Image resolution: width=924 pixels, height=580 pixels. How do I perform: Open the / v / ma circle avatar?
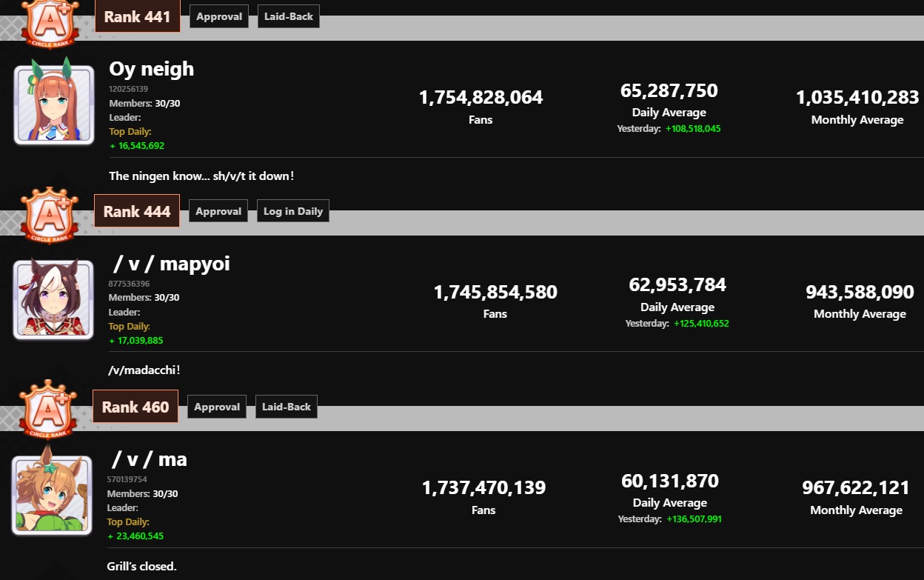pyautogui.click(x=52, y=495)
